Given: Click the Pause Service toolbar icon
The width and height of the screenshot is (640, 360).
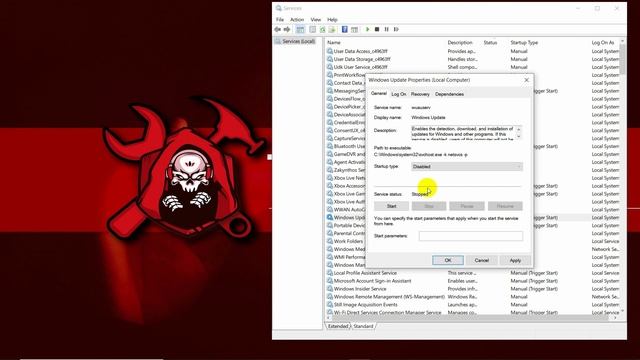Looking at the screenshot, I should click(x=387, y=29).
